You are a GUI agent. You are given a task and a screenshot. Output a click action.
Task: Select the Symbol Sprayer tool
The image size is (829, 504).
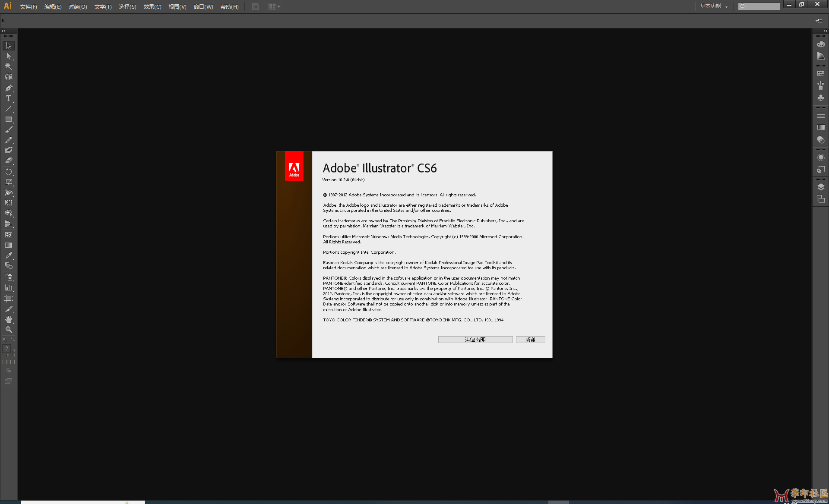[x=8, y=277]
